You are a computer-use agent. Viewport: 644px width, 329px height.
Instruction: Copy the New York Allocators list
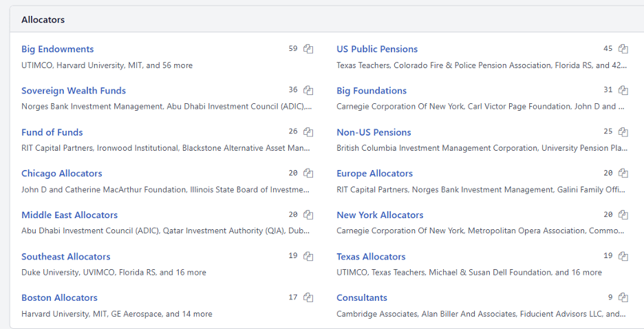[623, 215]
